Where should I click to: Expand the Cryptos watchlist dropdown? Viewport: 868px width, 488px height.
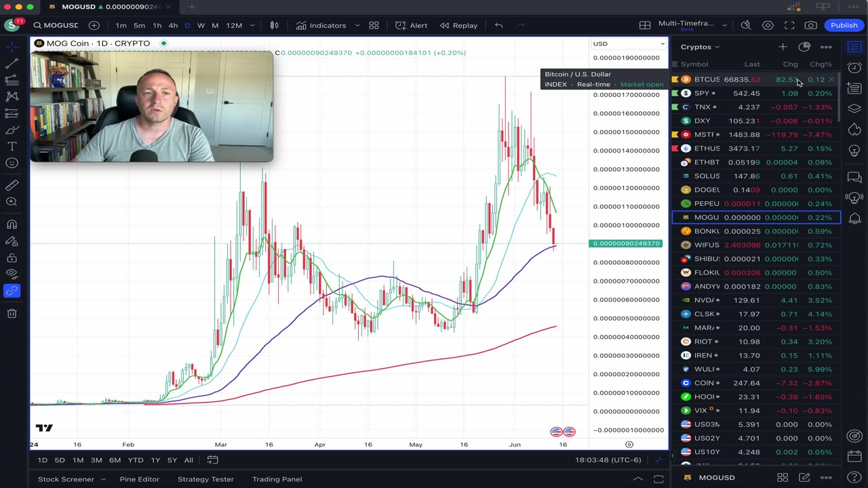tap(700, 47)
